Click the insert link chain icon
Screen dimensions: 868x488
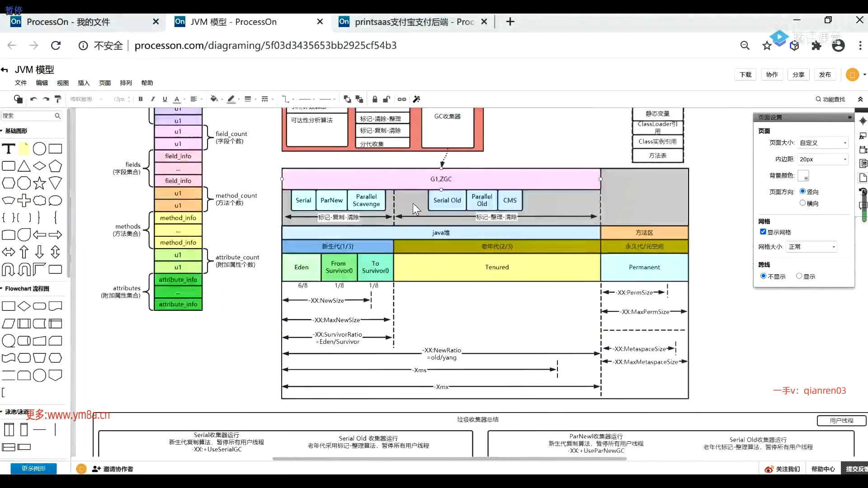[x=402, y=99]
